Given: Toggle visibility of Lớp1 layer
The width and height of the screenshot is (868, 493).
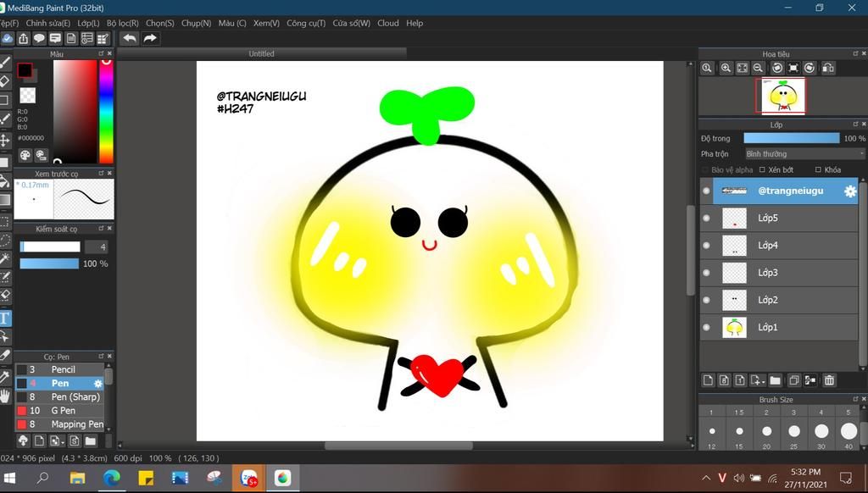Looking at the screenshot, I should (706, 327).
